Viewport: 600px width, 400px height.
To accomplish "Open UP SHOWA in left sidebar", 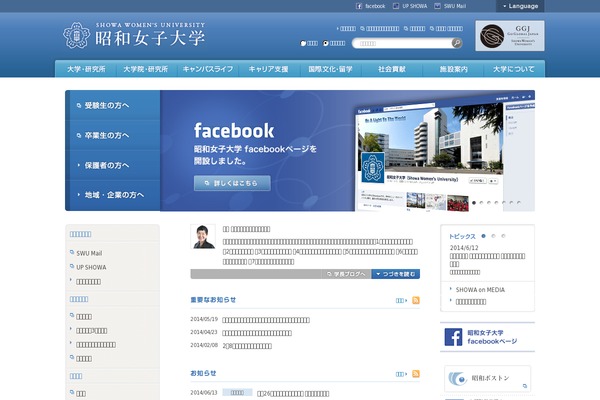I will [x=91, y=267].
